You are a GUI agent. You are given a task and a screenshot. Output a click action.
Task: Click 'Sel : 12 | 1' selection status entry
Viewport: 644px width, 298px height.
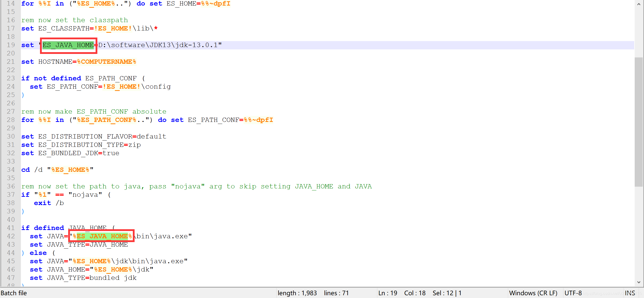[x=447, y=293]
